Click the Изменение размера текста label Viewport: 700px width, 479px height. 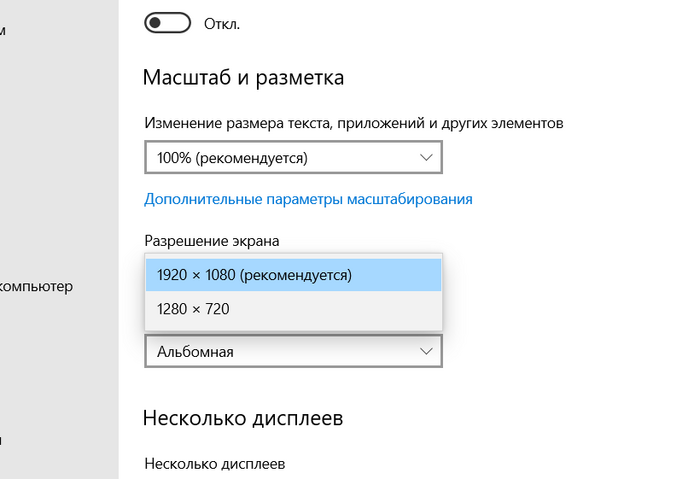354,124
